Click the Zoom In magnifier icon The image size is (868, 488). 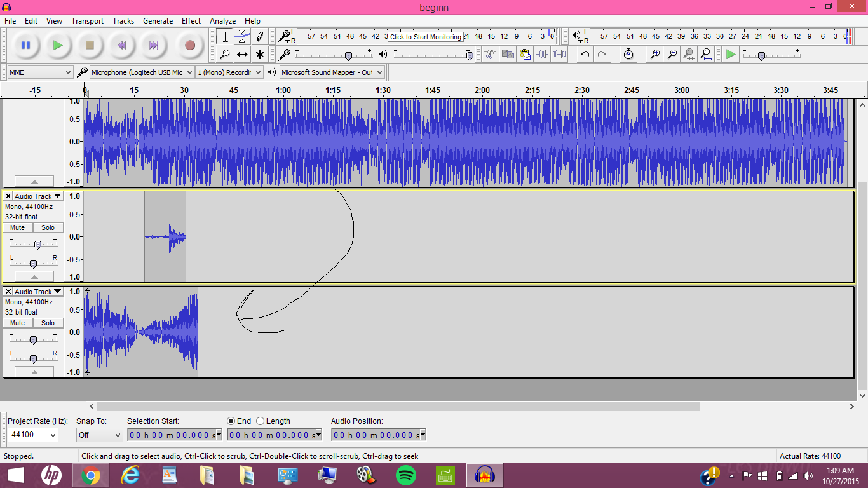[x=654, y=54]
